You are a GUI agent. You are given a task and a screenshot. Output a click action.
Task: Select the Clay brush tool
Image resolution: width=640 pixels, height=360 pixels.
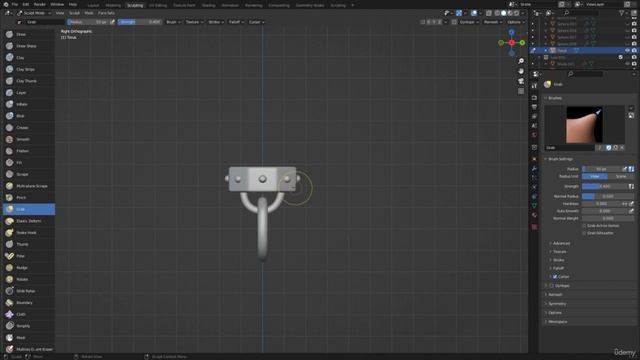click(x=29, y=58)
